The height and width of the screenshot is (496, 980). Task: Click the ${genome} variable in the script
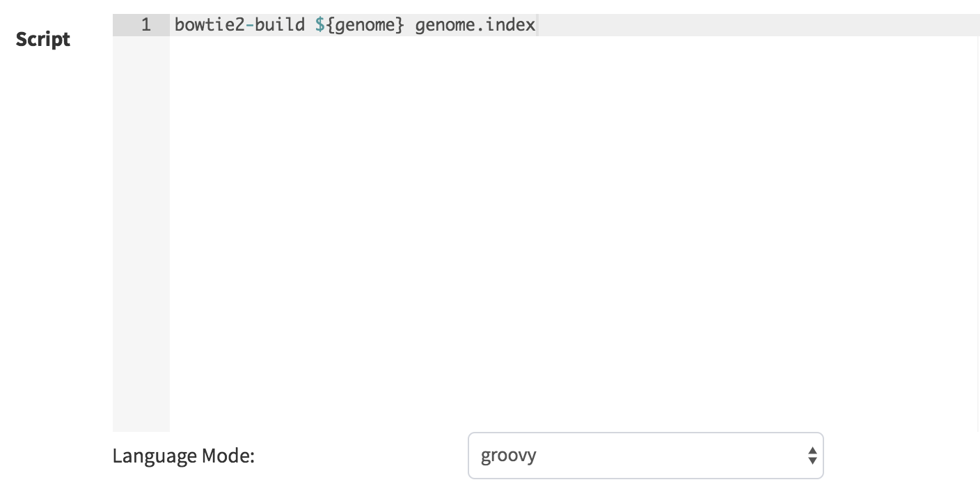click(x=360, y=26)
